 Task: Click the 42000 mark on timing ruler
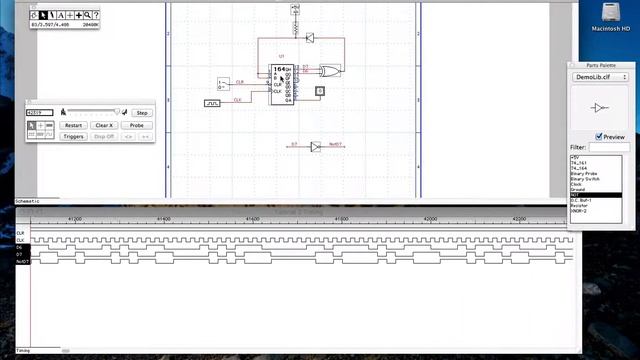pos(430,219)
